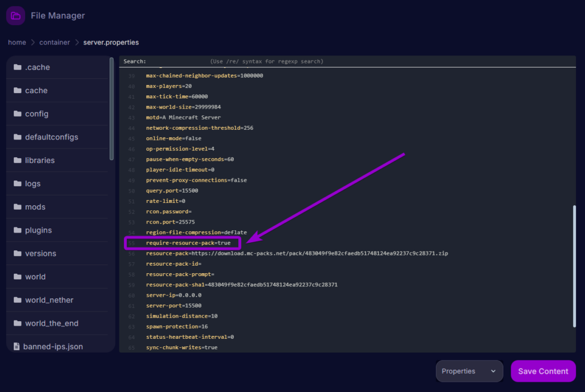Click the Save Content button
585x392 pixels.
[543, 371]
